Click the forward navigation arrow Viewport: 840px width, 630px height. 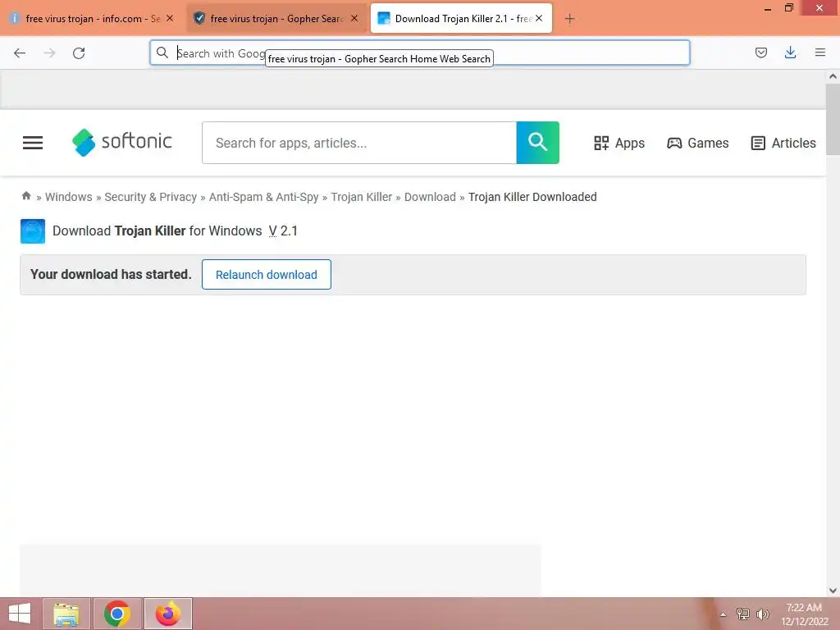49,53
